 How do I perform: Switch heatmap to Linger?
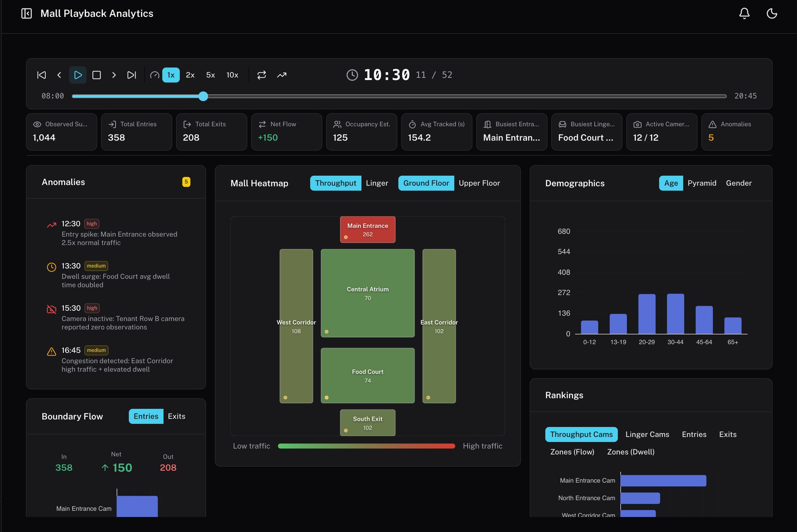tap(377, 183)
